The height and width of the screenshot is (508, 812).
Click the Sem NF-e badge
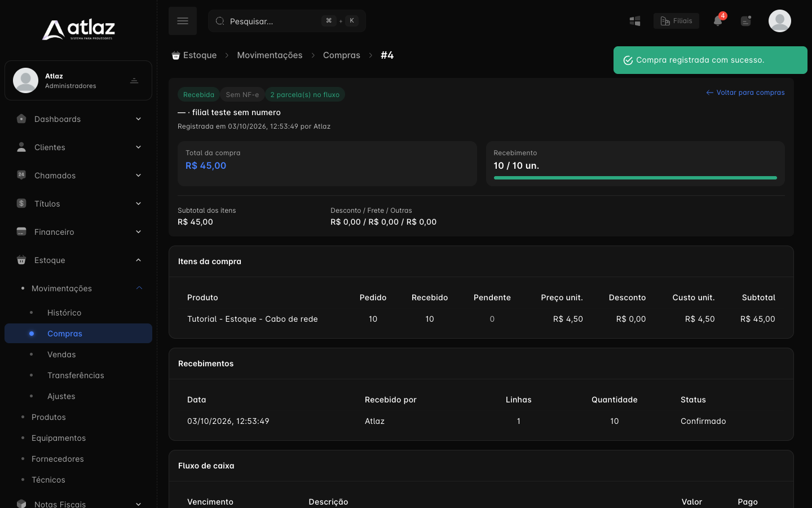pyautogui.click(x=242, y=95)
